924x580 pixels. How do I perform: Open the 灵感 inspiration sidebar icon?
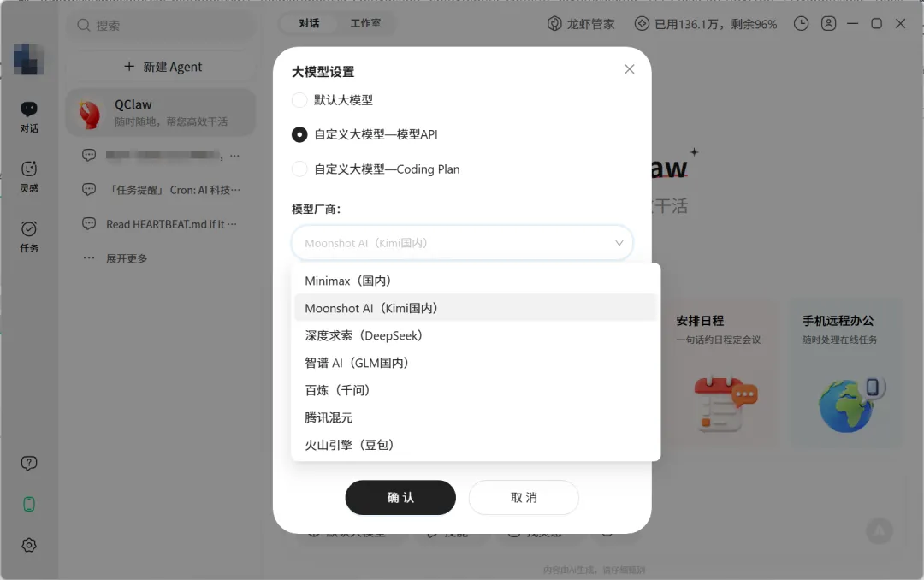[29, 176]
